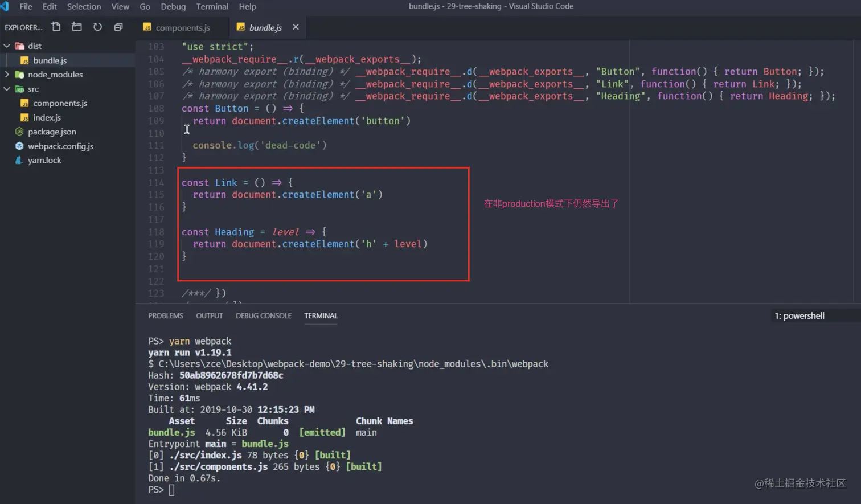861x504 pixels.
Task: Click the yarn.lock file icon
Action: click(x=19, y=160)
